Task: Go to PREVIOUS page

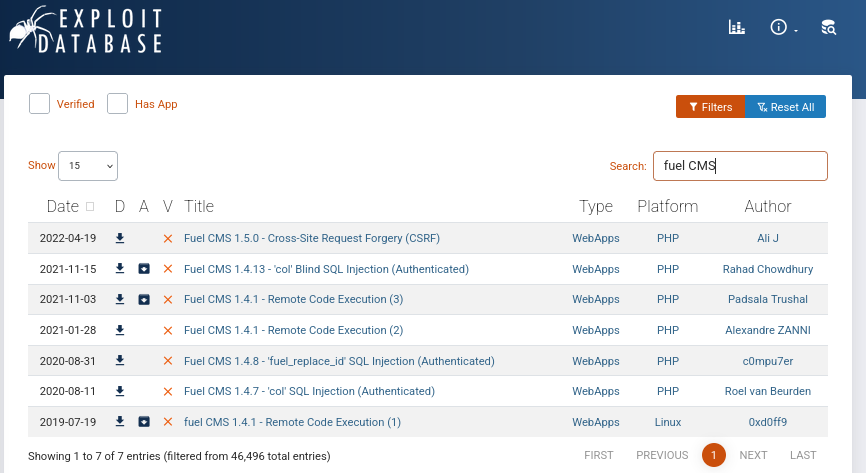Action: (662, 455)
